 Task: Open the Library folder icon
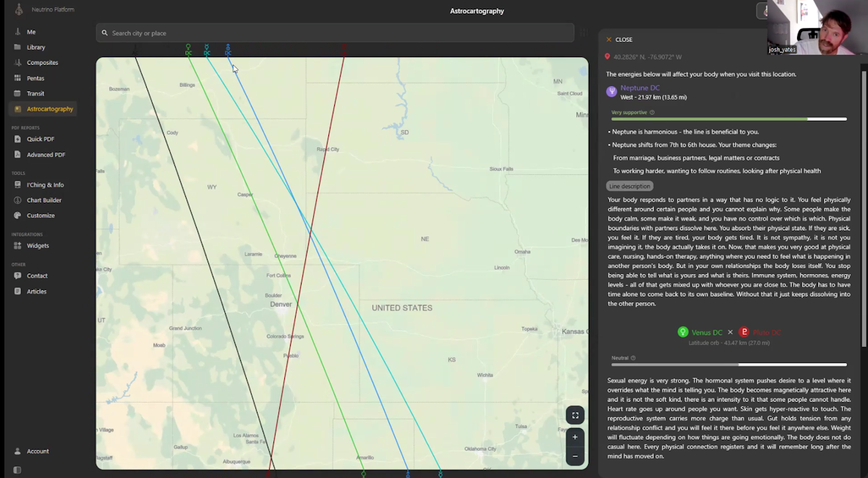tap(18, 47)
